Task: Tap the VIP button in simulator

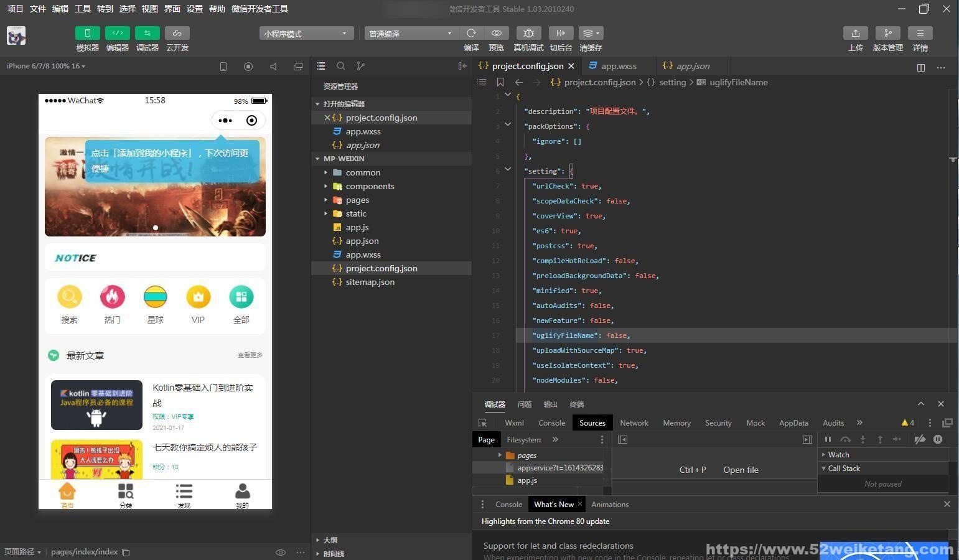Action: [198, 304]
